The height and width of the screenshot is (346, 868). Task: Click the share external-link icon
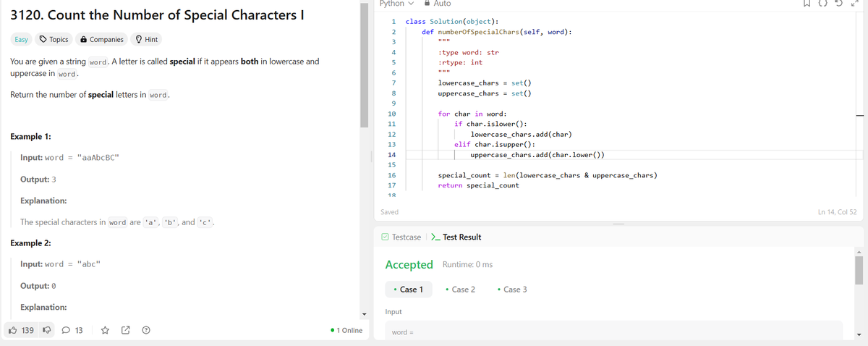click(x=125, y=331)
